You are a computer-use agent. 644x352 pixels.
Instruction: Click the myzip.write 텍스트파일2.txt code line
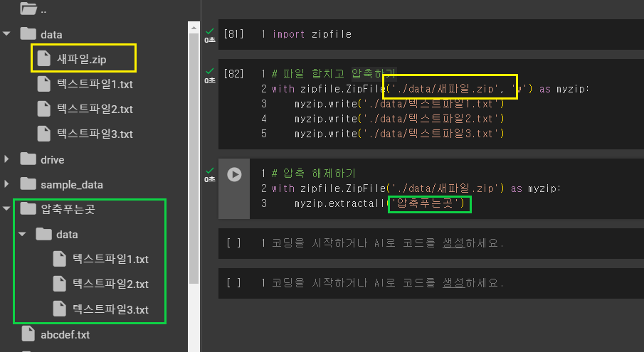click(x=399, y=119)
